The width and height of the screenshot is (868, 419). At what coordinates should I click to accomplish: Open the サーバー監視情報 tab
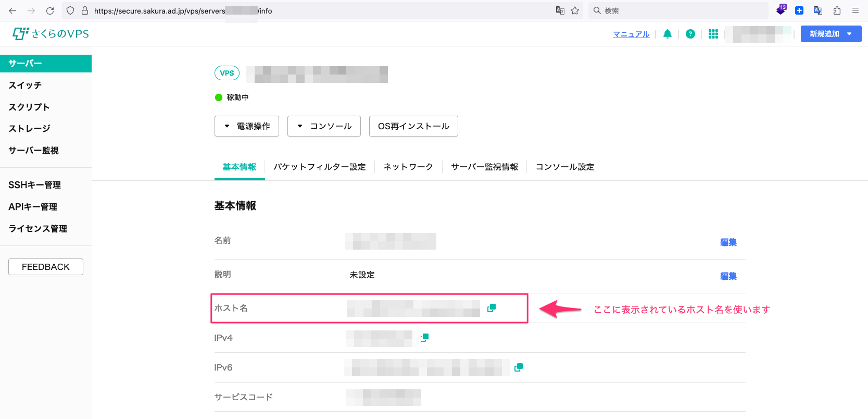point(484,167)
